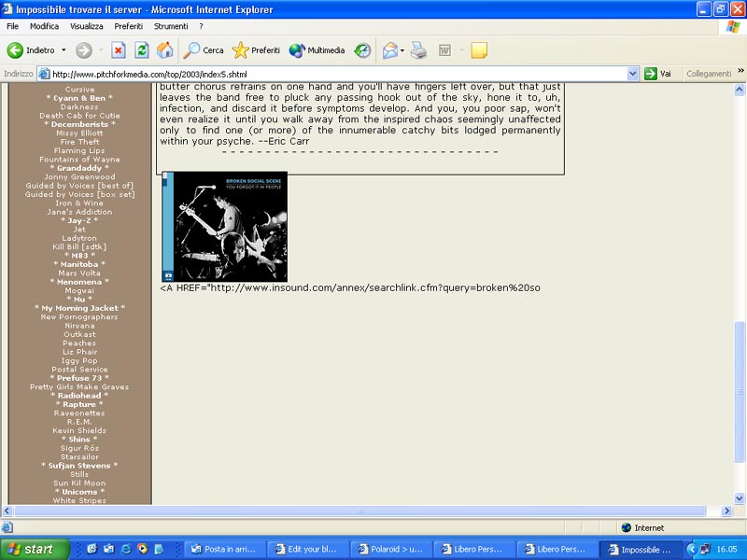
Task: Open the Iron & Wine sidebar link
Action: click(x=79, y=203)
